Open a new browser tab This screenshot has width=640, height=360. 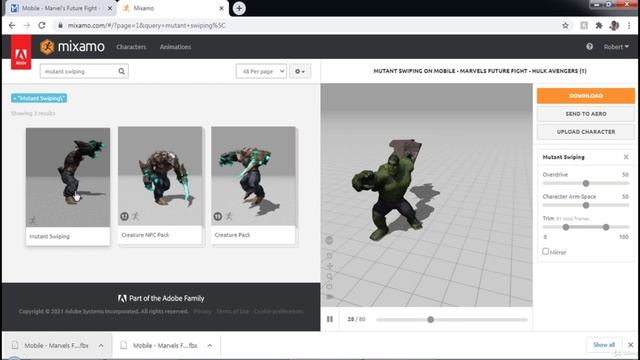click(239, 8)
